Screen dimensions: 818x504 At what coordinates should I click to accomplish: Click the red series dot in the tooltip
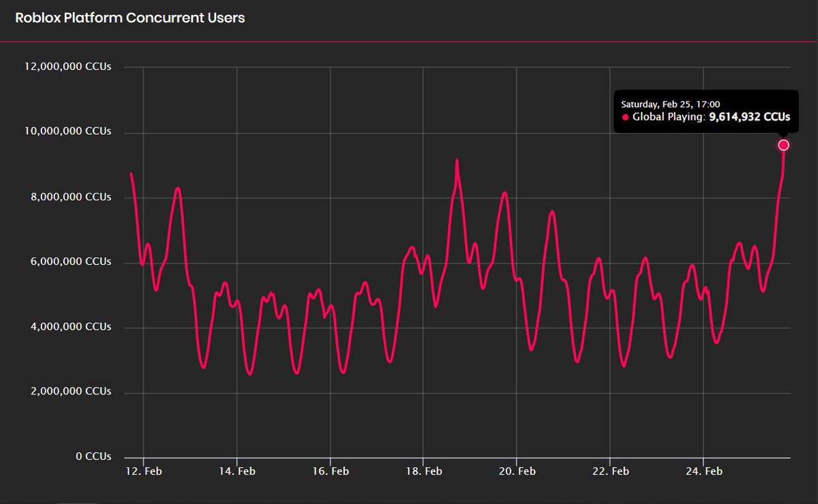625,117
